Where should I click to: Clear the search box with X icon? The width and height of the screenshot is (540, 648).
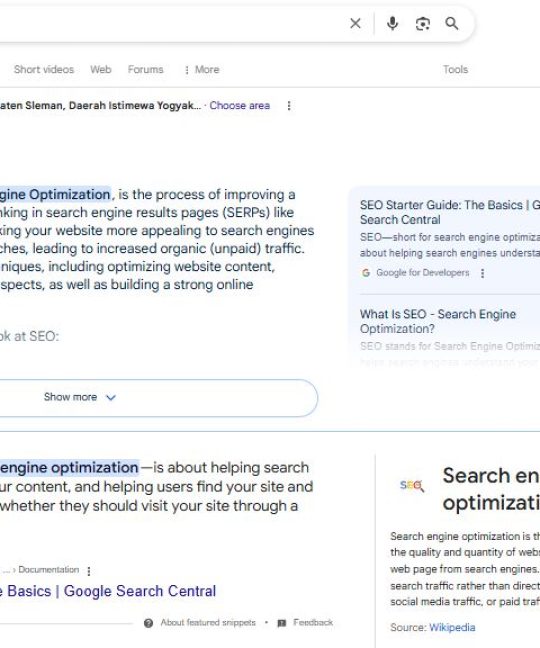355,24
